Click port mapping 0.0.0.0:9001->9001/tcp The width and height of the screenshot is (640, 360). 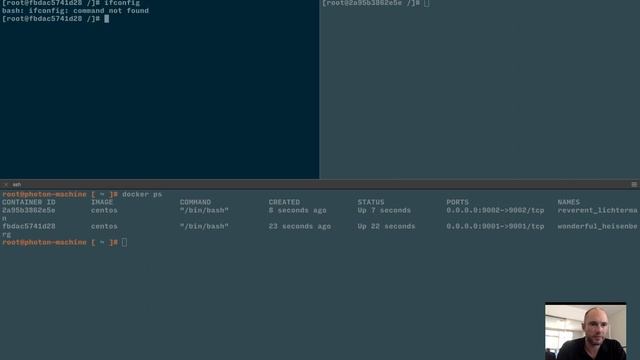coord(495,226)
